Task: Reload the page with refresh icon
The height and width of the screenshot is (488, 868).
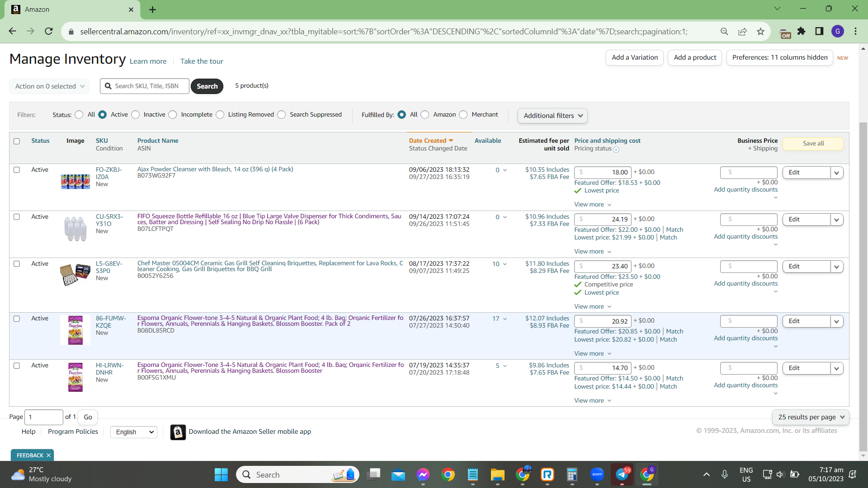Action: click(x=49, y=31)
